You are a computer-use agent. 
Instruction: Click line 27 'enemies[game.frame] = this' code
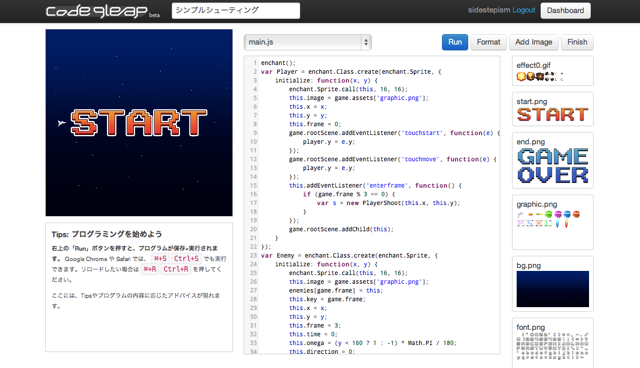[x=336, y=290]
